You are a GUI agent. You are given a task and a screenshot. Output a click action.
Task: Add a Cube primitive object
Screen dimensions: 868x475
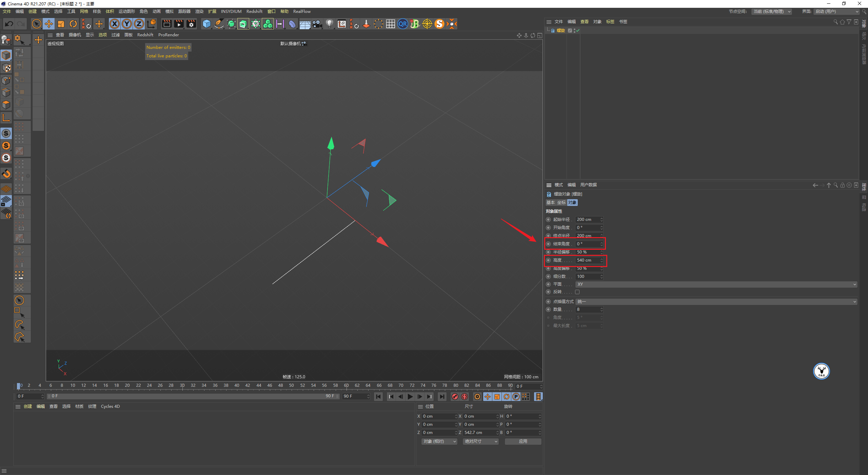tap(206, 24)
